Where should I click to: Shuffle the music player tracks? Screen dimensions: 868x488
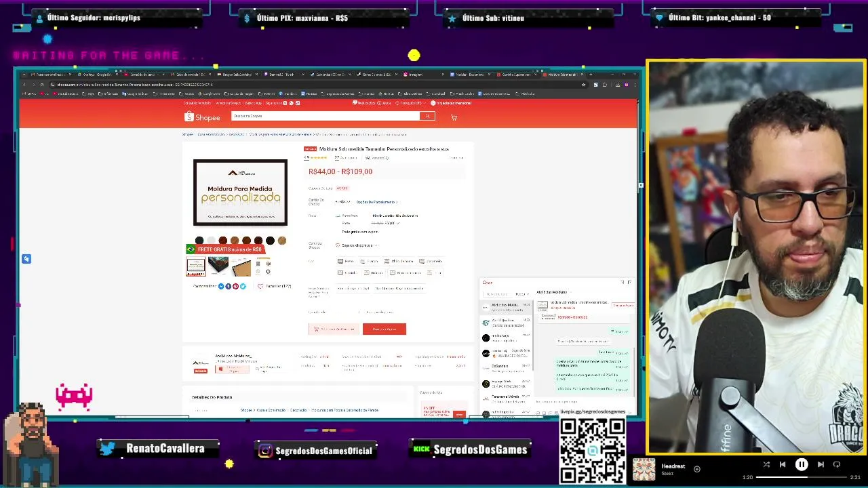pos(766,465)
